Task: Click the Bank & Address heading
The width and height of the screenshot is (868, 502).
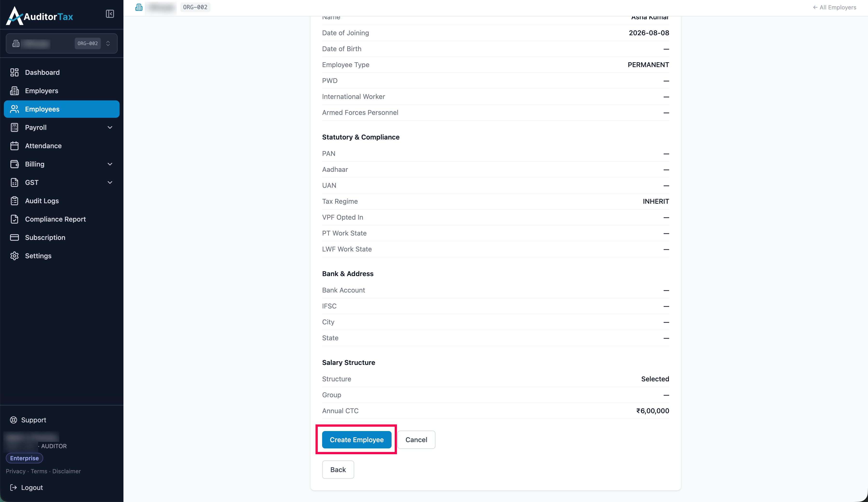Action: (x=347, y=274)
